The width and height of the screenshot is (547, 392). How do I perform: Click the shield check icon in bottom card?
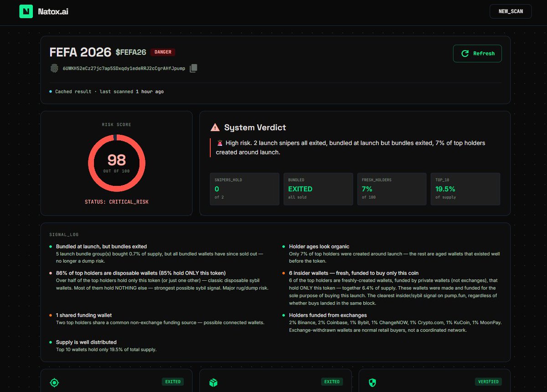point(372,382)
